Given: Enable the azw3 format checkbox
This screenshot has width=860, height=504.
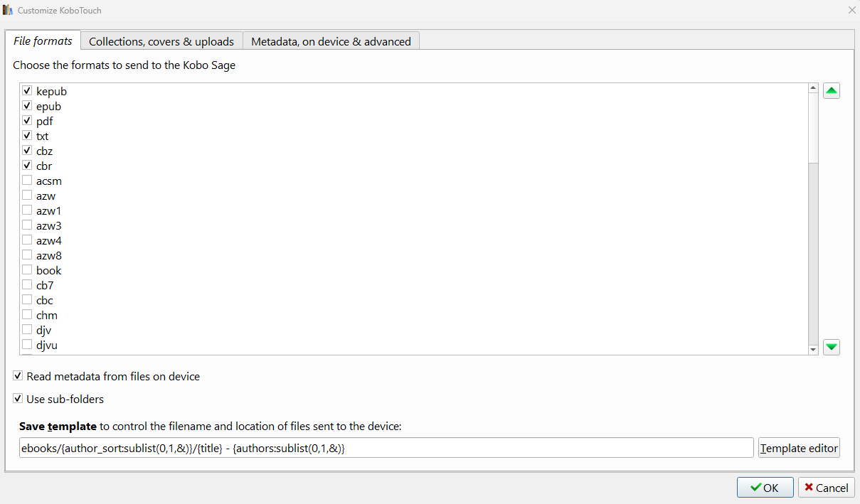Looking at the screenshot, I should click(27, 225).
